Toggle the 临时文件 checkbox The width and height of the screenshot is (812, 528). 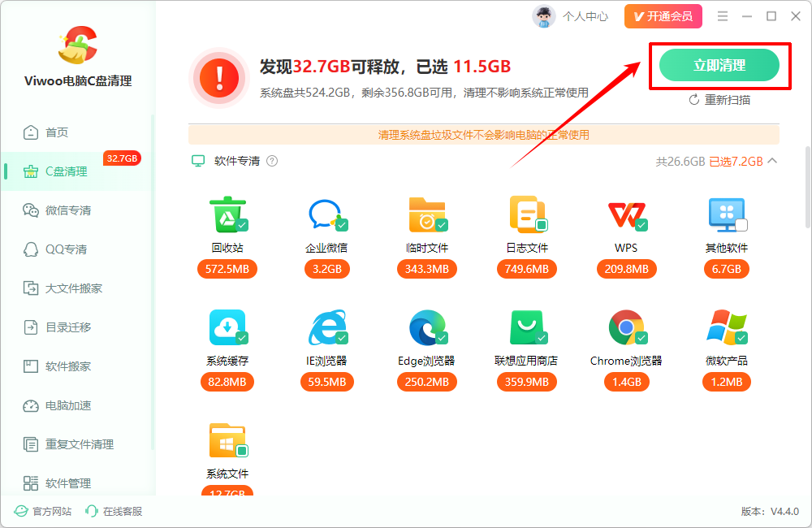[442, 225]
